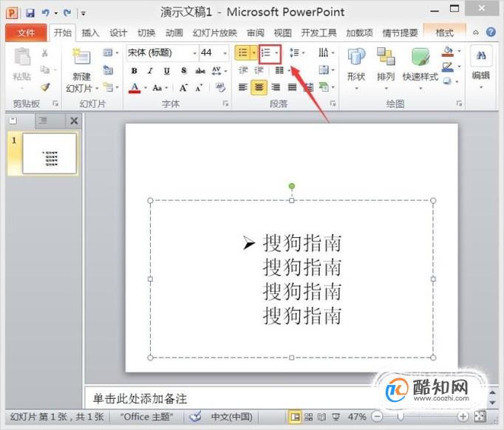Open the Numbering dropdown arrow
The height and width of the screenshot is (430, 504).
[276, 53]
